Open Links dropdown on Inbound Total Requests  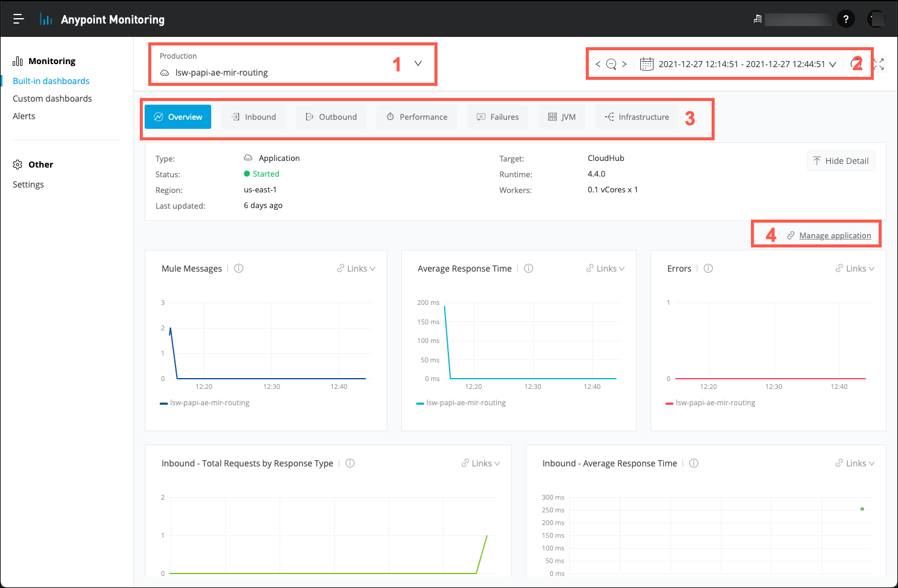pos(480,463)
